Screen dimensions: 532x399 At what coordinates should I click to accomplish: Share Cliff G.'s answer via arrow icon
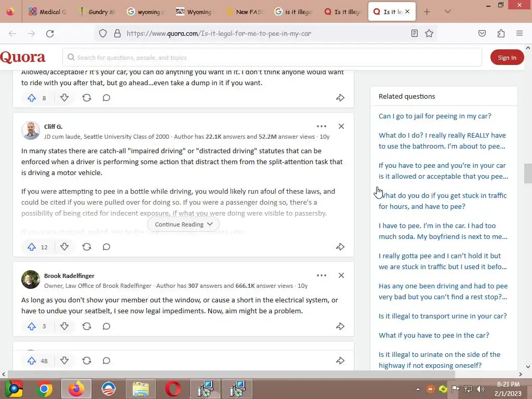click(x=340, y=247)
